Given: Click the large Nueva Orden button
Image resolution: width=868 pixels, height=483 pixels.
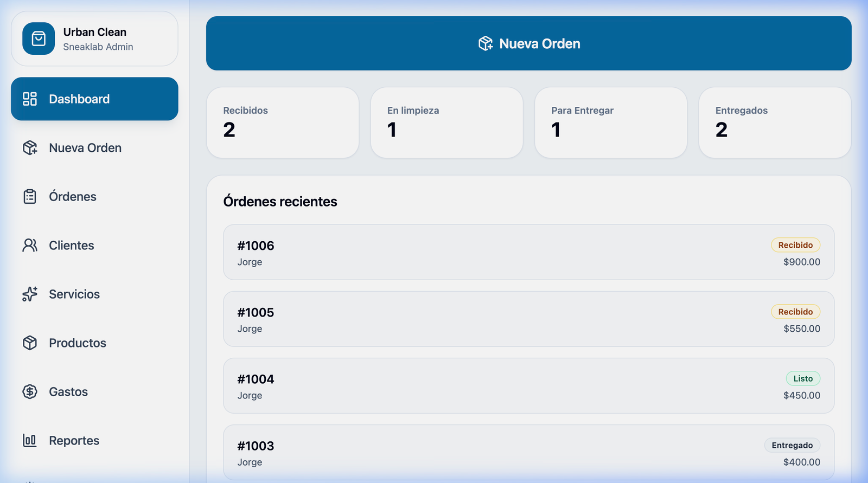Looking at the screenshot, I should tap(529, 43).
